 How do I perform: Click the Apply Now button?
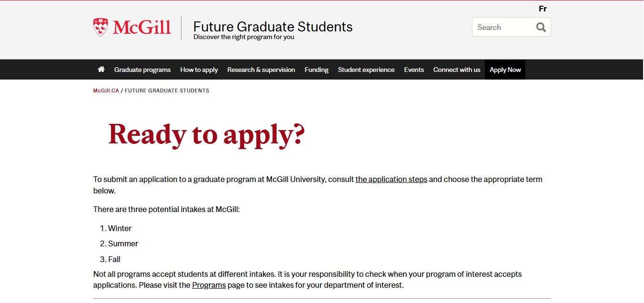(x=505, y=70)
